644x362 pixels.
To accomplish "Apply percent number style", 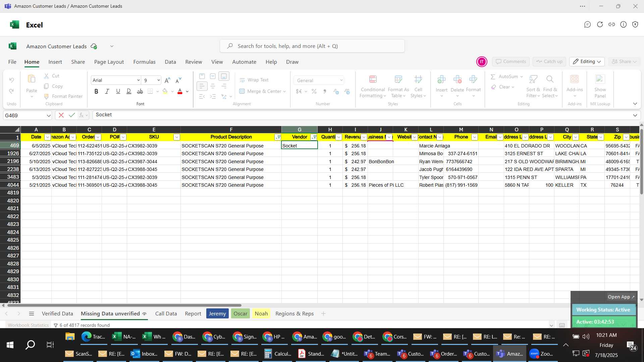I will (314, 91).
